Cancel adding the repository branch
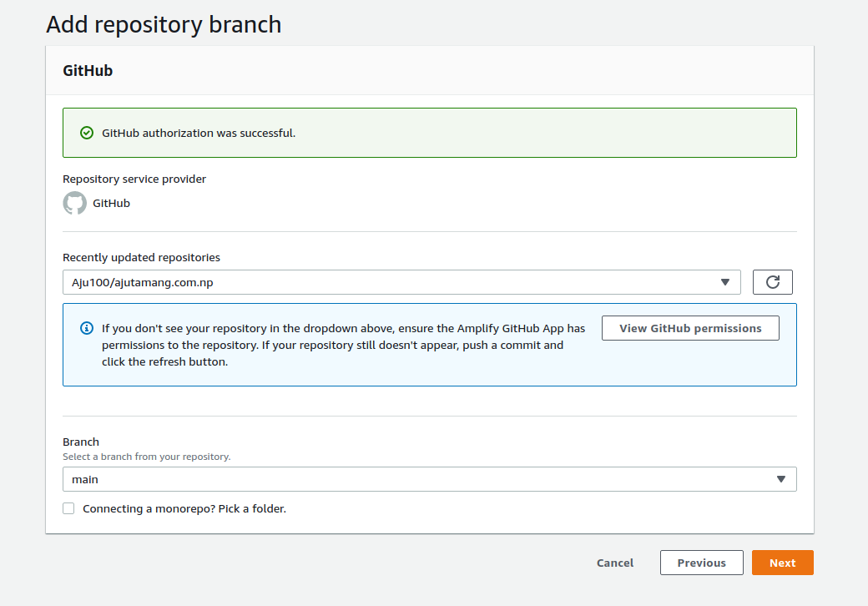868x606 pixels. (x=615, y=563)
